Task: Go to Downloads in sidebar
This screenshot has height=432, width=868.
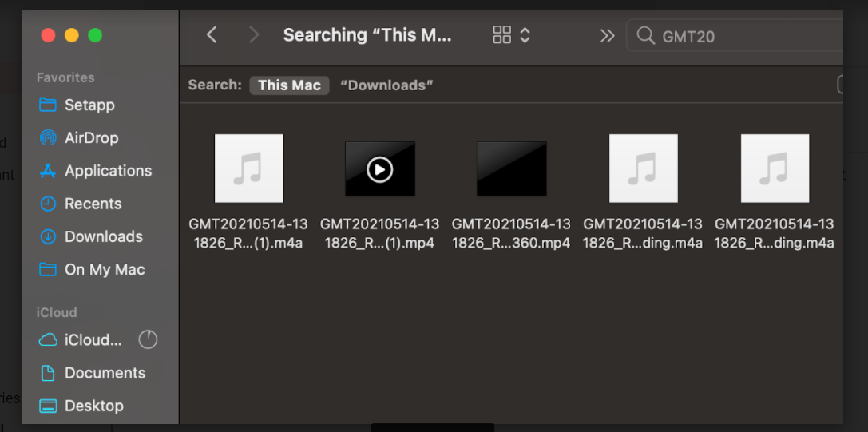Action: pos(103,236)
